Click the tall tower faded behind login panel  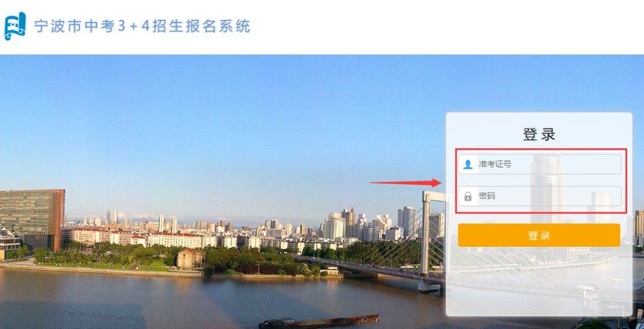[547, 189]
